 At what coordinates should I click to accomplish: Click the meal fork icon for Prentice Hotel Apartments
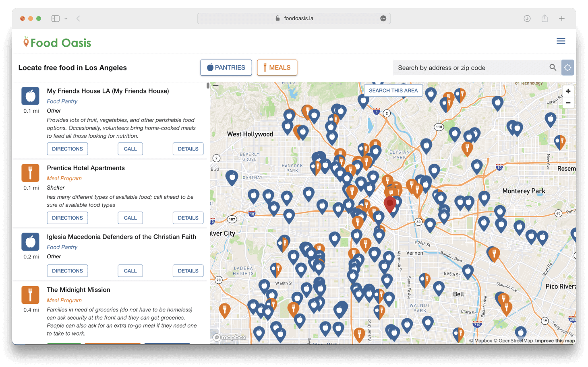click(x=30, y=173)
